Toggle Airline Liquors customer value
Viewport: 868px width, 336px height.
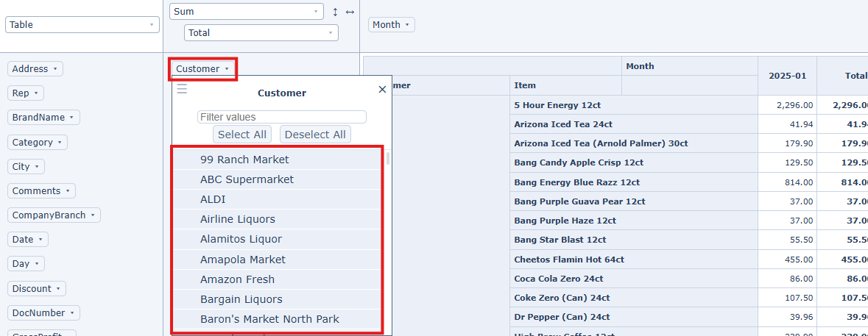[x=278, y=219]
